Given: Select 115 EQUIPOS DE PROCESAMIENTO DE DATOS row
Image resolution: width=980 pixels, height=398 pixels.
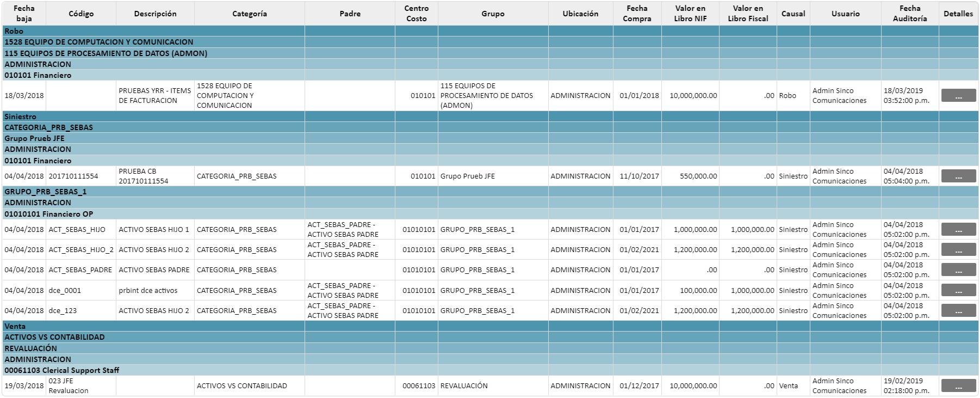Looking at the screenshot, I should (490, 53).
